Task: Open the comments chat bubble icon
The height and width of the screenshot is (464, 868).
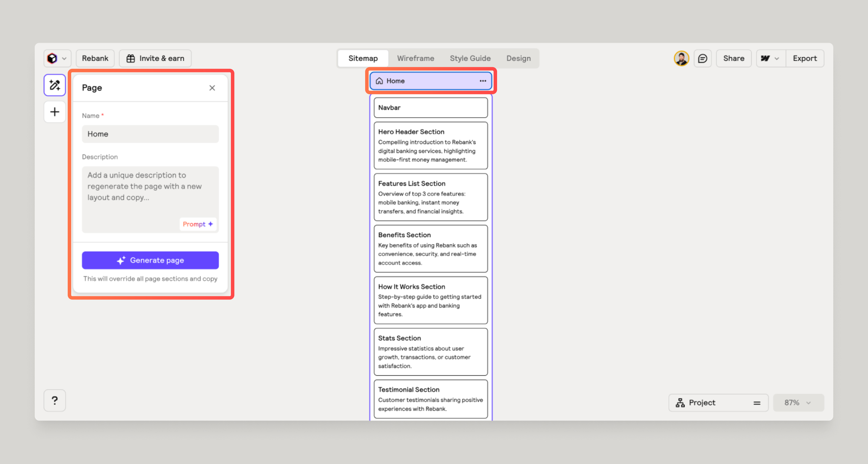Action: (x=703, y=58)
